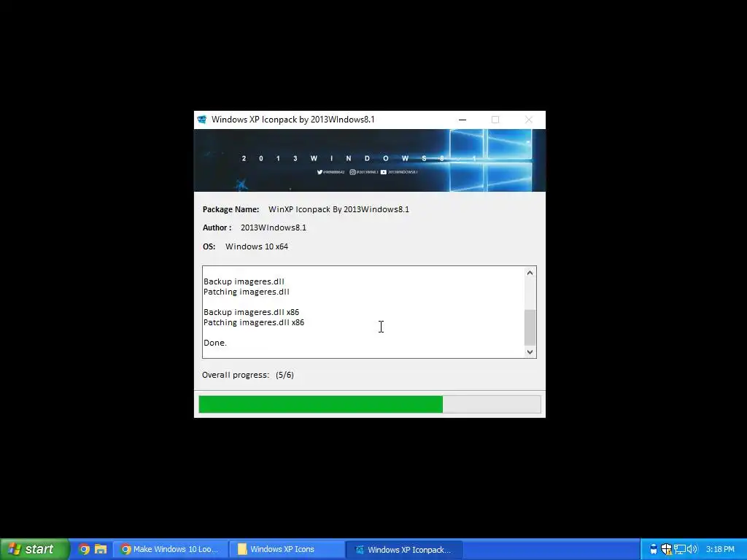The width and height of the screenshot is (747, 560).
Task: Click the installer window title text
Action: point(293,120)
